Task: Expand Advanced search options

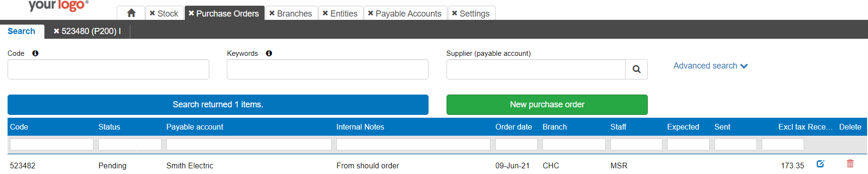Action: click(x=710, y=66)
